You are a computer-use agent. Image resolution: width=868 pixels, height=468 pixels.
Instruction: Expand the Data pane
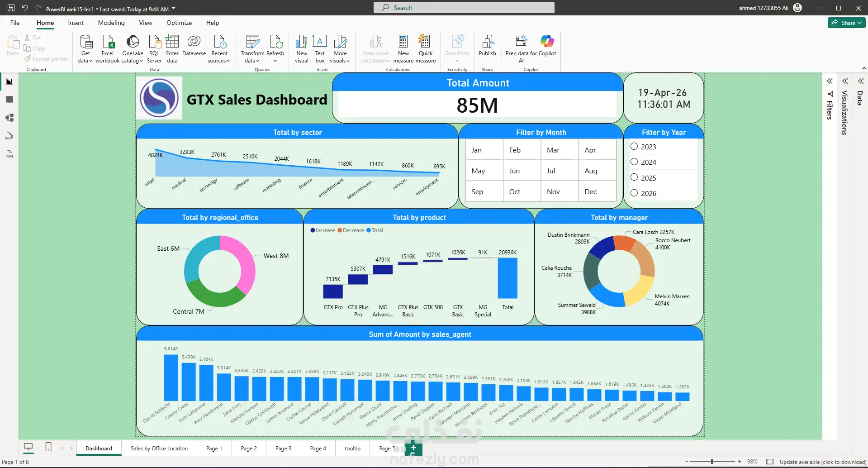pyautogui.click(x=861, y=81)
